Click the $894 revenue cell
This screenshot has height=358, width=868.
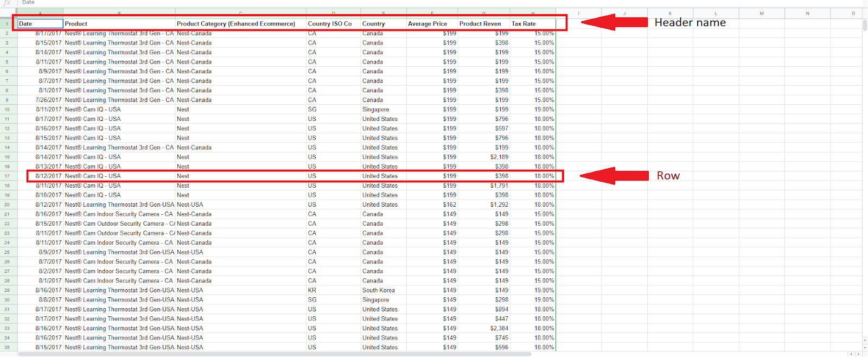(483, 310)
